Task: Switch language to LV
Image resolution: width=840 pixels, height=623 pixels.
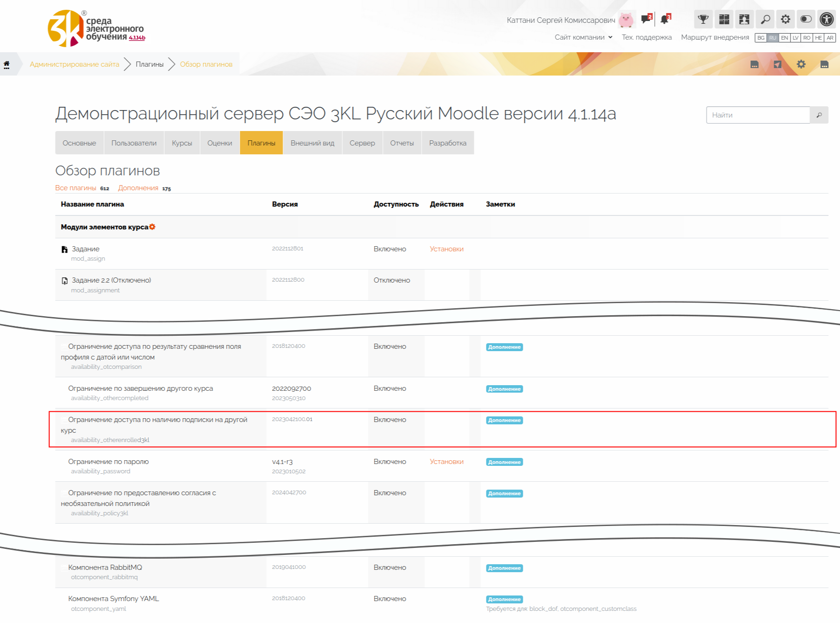Action: pos(796,38)
